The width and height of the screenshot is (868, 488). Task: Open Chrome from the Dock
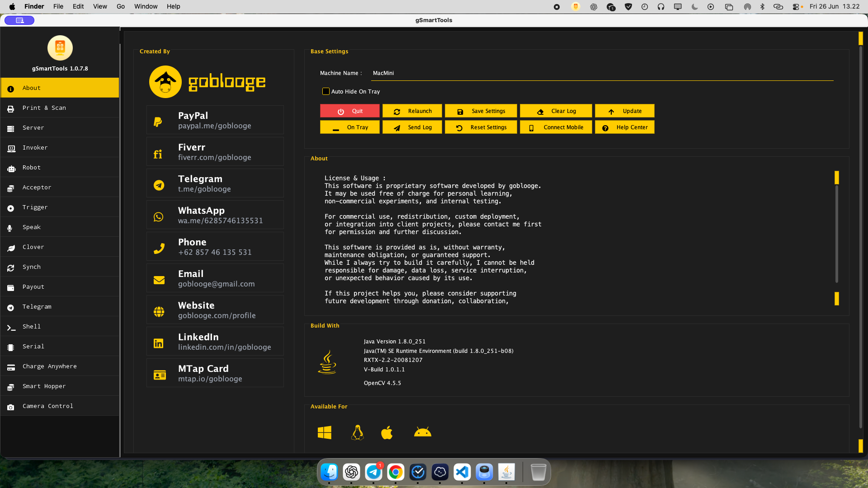tap(396, 472)
